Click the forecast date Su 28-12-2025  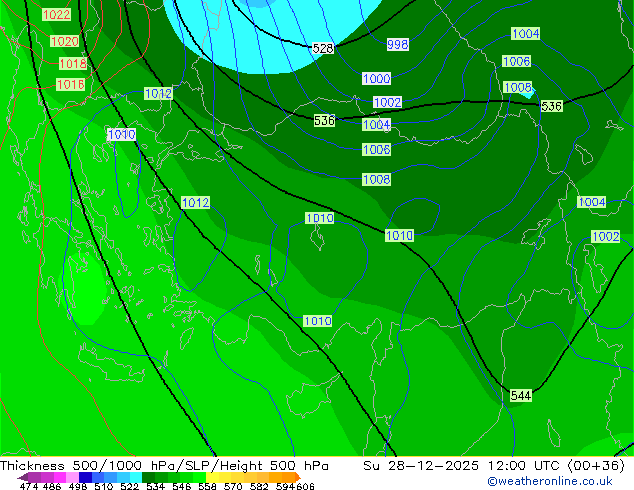pyautogui.click(x=421, y=465)
